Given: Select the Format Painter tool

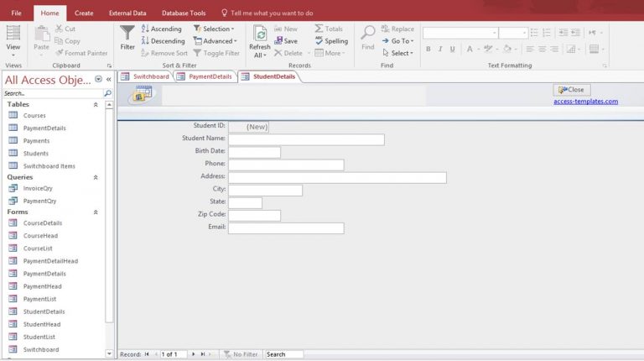Looking at the screenshot, I should [x=81, y=53].
